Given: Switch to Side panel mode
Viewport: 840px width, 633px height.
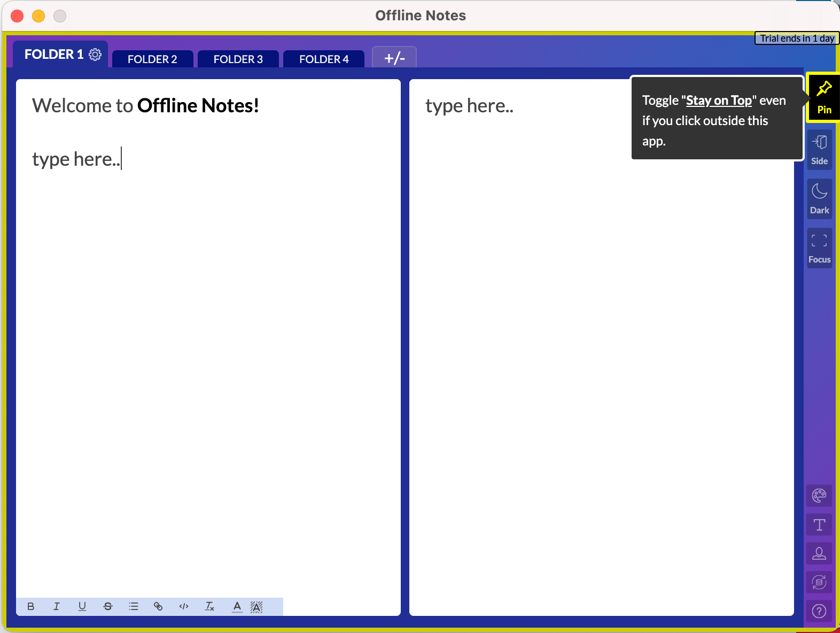Looking at the screenshot, I should coord(819,150).
